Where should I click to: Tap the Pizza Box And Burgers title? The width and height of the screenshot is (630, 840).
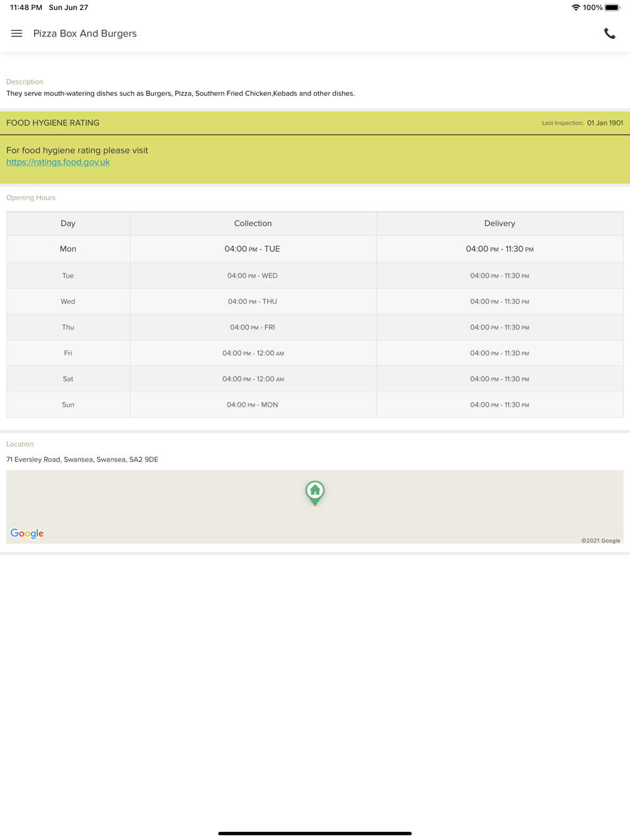pyautogui.click(x=85, y=33)
